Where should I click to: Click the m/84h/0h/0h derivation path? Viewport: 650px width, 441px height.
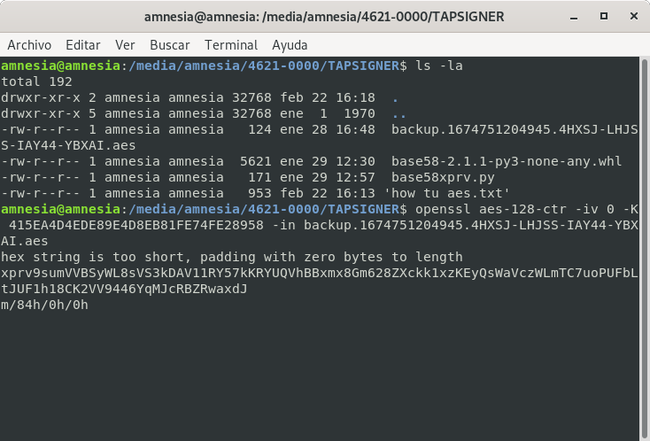tap(45, 304)
